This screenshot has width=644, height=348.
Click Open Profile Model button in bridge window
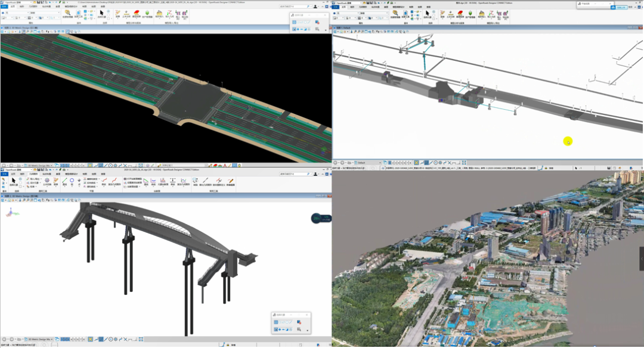[x=132, y=179]
